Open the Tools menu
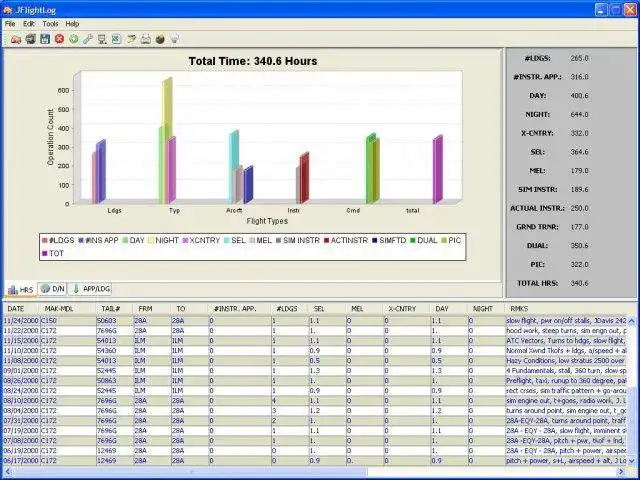 tap(51, 24)
